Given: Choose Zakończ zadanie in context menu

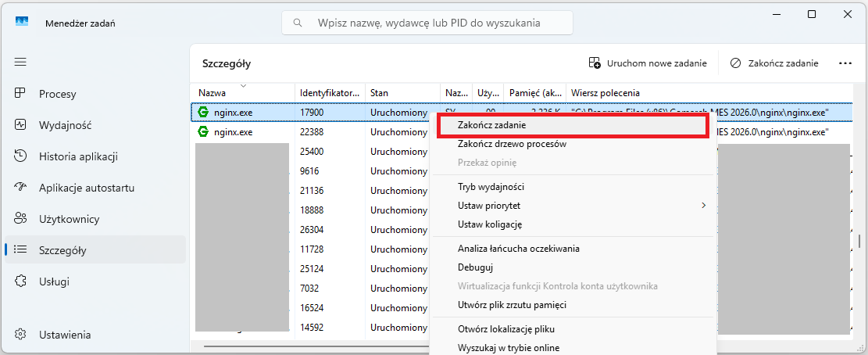Looking at the screenshot, I should click(x=573, y=125).
